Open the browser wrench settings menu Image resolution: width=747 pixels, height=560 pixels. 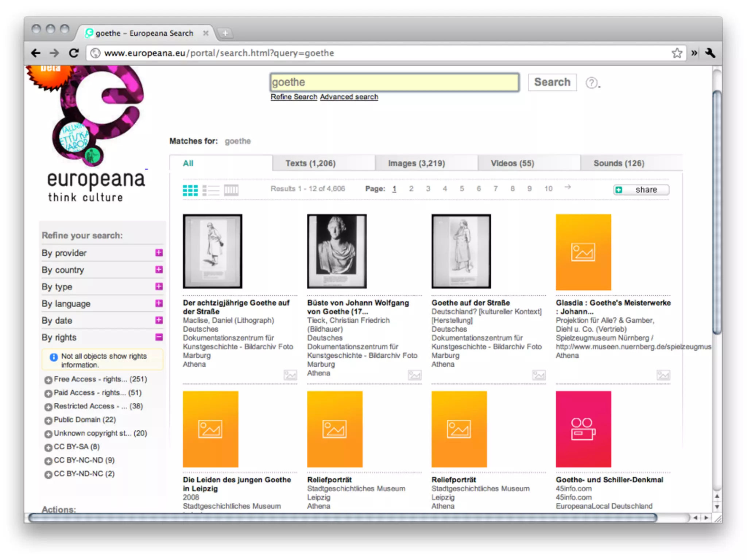(710, 53)
